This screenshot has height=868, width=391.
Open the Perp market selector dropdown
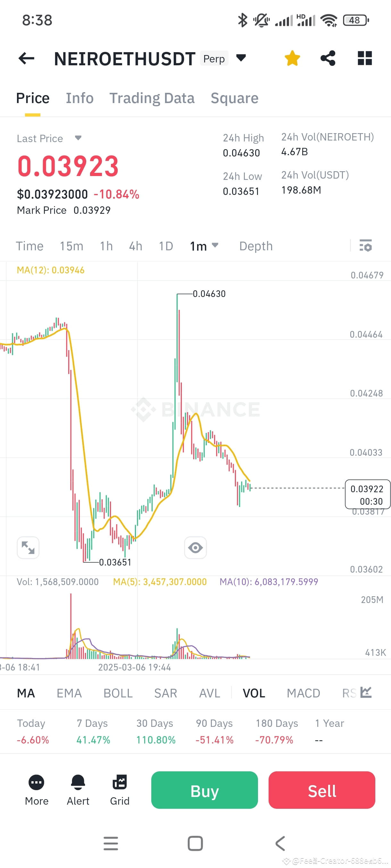(x=241, y=58)
